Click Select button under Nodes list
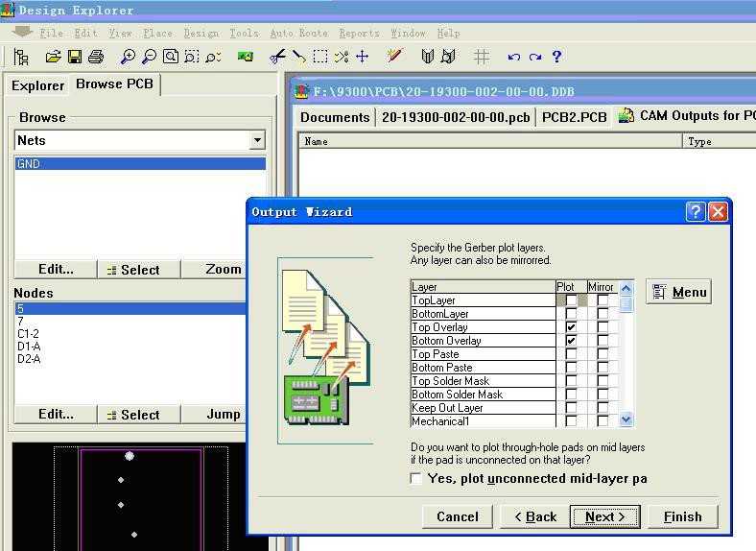 point(139,415)
